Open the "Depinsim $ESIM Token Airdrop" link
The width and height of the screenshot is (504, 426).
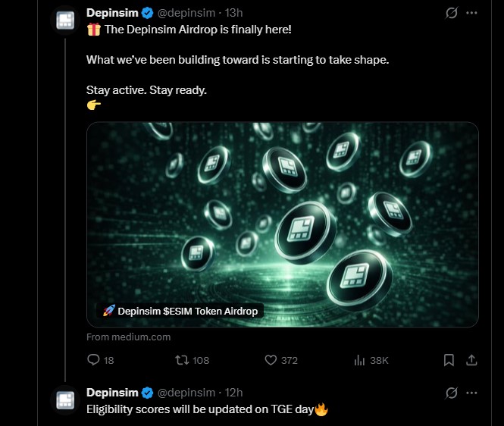pos(180,311)
